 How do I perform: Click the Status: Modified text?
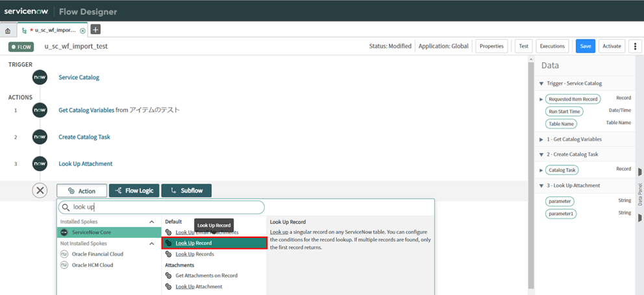click(x=390, y=46)
